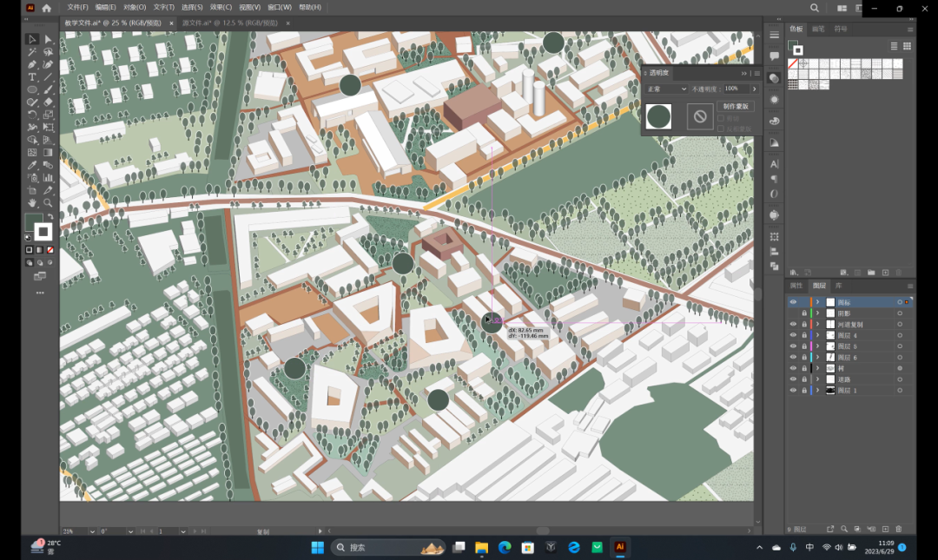The height and width of the screenshot is (560, 938).
Task: Open rotate view angle dropdown
Action: click(129, 531)
